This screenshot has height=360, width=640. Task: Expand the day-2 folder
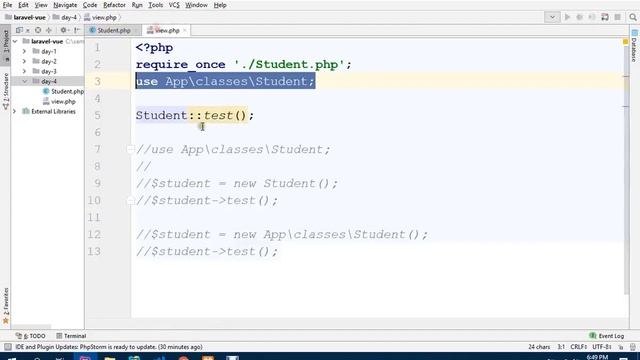24,61
